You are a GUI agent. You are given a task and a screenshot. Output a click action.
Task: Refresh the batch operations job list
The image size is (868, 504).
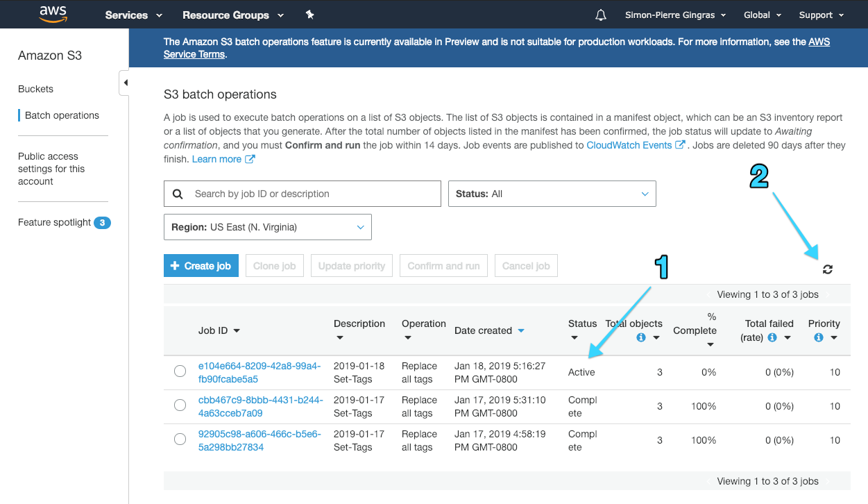tap(827, 268)
